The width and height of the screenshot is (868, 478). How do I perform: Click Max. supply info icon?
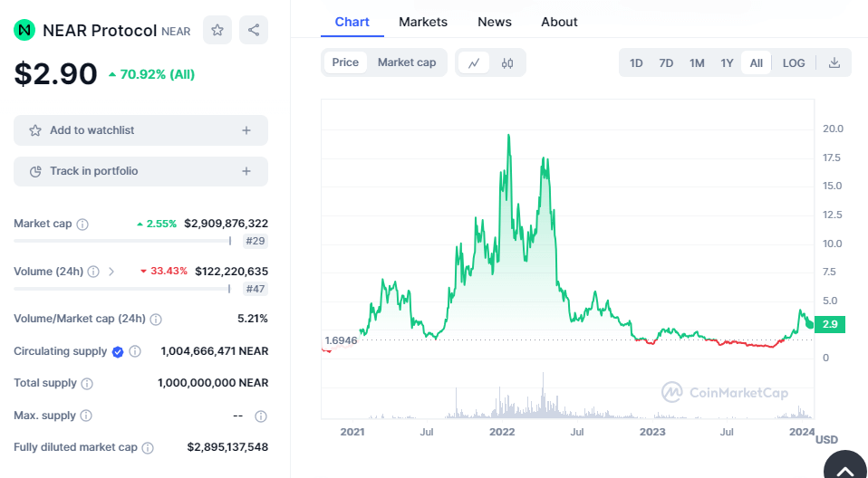coord(86,416)
